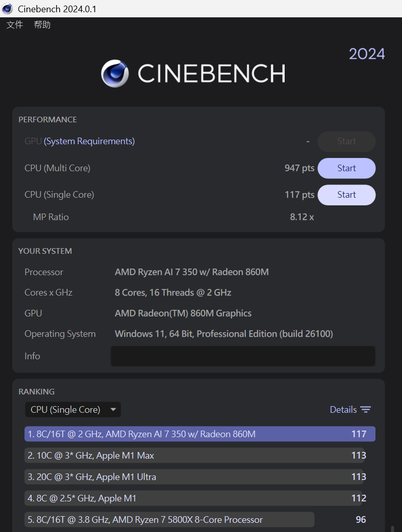Click the ranking dropdown arrow
402x532 pixels.
pos(113,410)
